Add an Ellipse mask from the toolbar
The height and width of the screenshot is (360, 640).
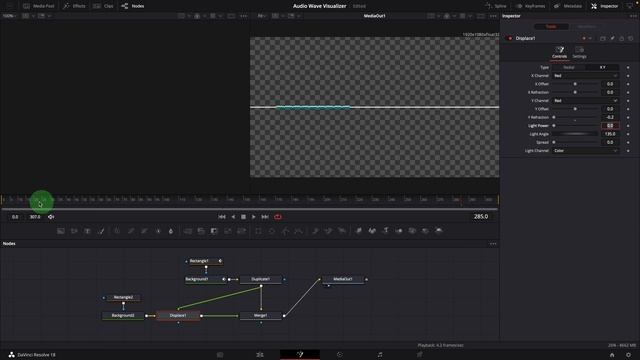(272, 231)
